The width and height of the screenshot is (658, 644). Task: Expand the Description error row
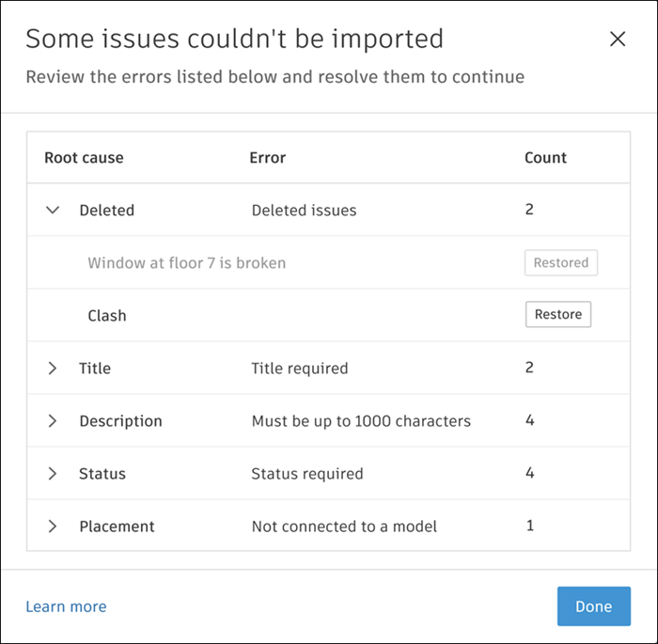53,421
